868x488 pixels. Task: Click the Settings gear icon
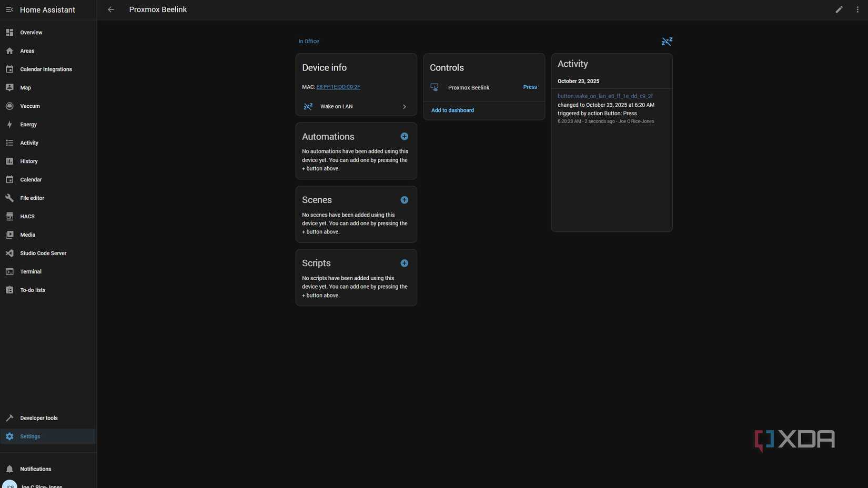coord(9,436)
